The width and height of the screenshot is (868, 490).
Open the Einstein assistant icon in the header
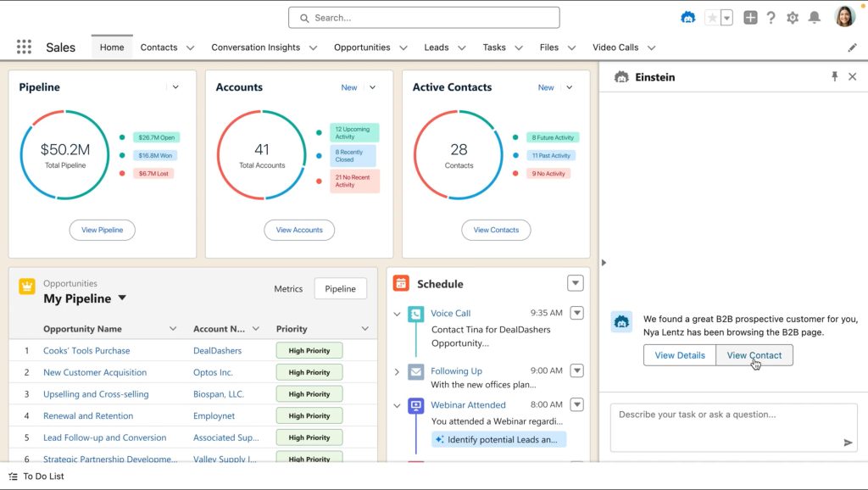687,16
